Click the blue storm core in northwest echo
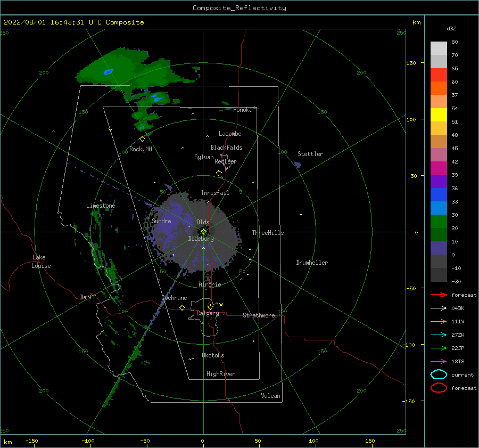The image size is (479, 448). (108, 72)
